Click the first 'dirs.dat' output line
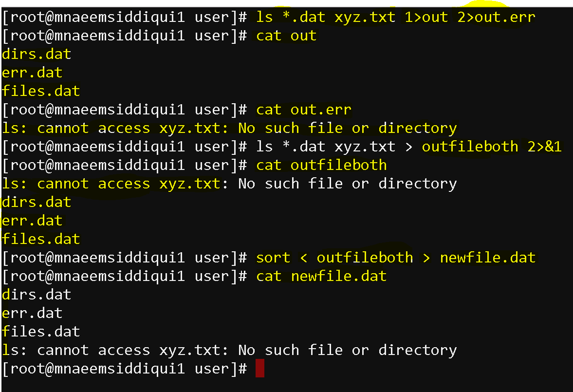This screenshot has width=573, height=392. [x=37, y=54]
